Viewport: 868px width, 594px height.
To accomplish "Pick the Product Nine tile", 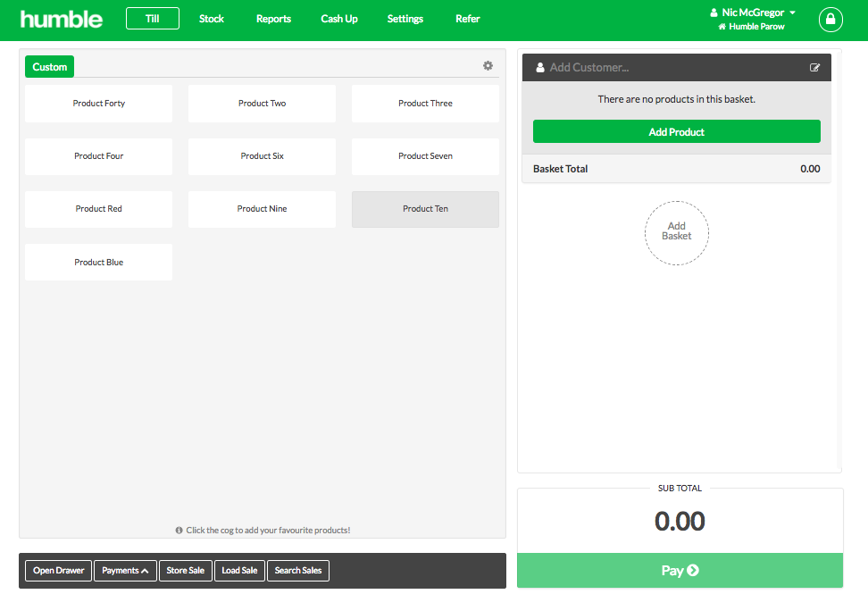I will [262, 209].
